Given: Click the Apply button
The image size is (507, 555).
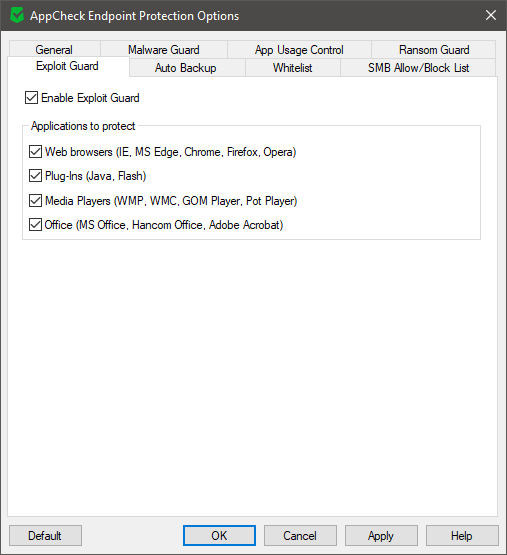Looking at the screenshot, I should pyautogui.click(x=381, y=536).
